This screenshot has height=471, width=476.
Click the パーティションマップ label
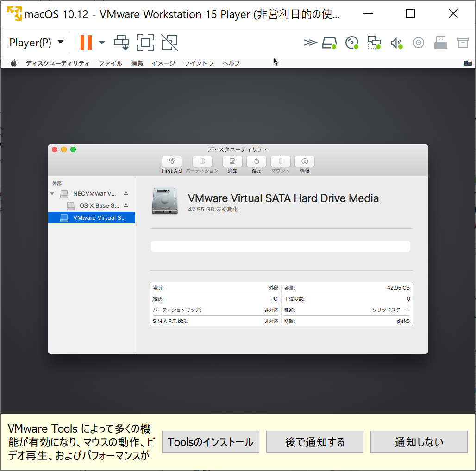click(x=177, y=310)
